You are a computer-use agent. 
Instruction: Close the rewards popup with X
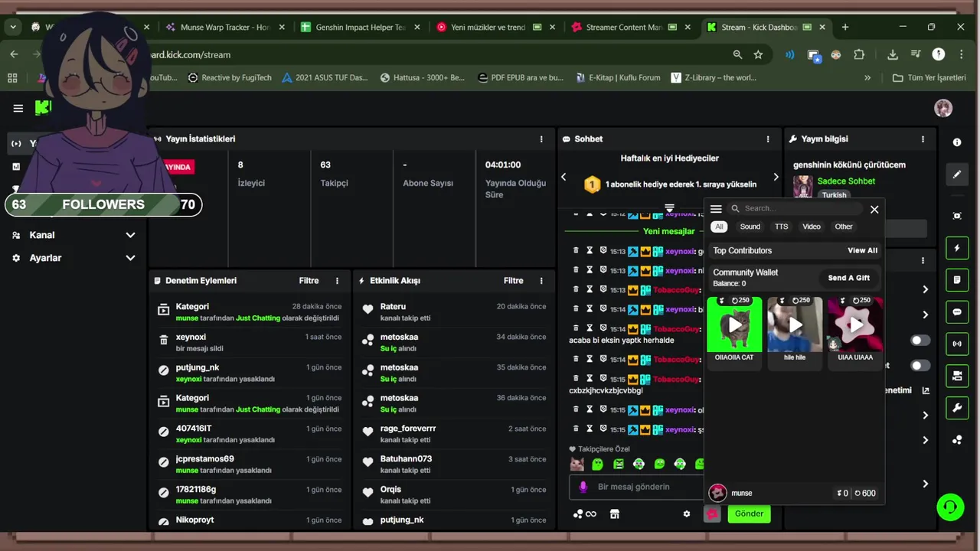coord(874,209)
